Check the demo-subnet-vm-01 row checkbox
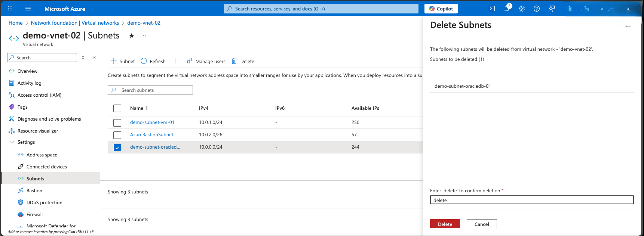The width and height of the screenshot is (644, 236). (x=117, y=122)
